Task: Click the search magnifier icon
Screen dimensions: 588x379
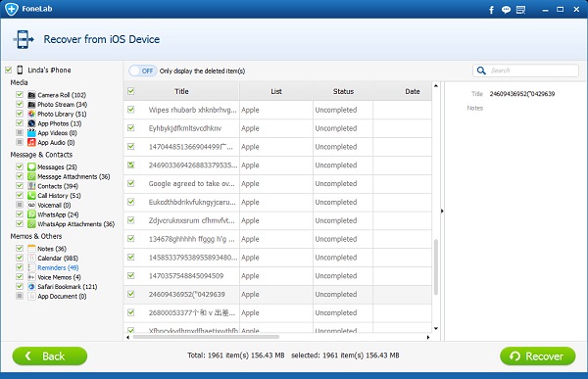Action: tap(481, 71)
